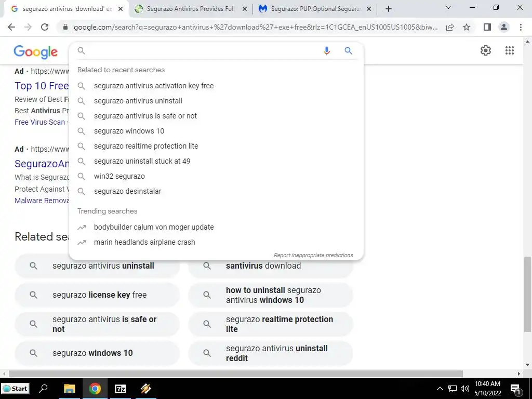Click related search 'segurazo license key free'
The width and height of the screenshot is (532, 399).
point(97,295)
